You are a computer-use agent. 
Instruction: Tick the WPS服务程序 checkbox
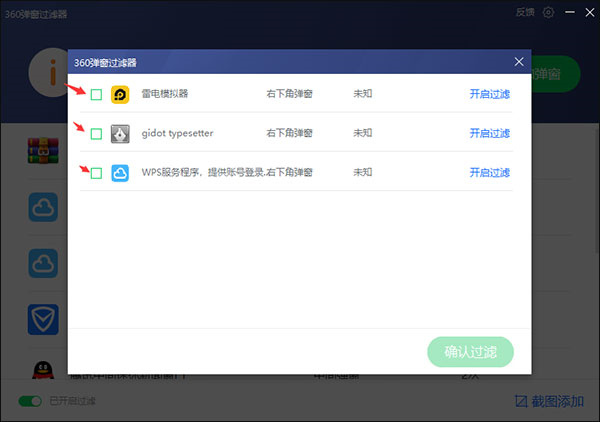[96, 173]
